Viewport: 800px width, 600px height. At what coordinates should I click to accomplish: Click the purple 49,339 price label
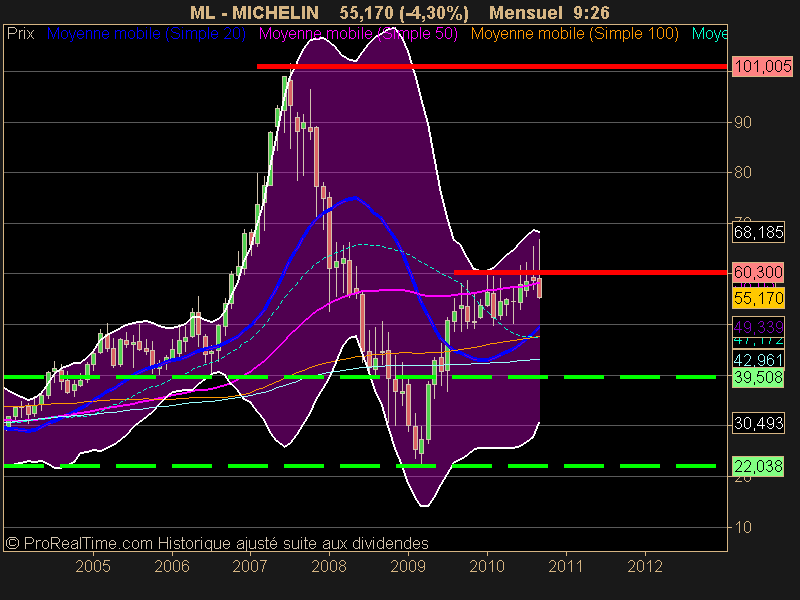coord(758,327)
